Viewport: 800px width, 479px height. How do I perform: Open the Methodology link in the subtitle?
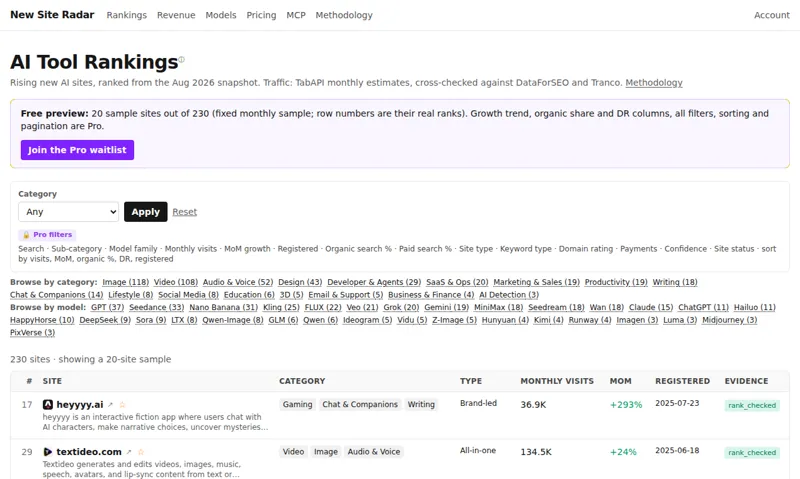(x=654, y=83)
